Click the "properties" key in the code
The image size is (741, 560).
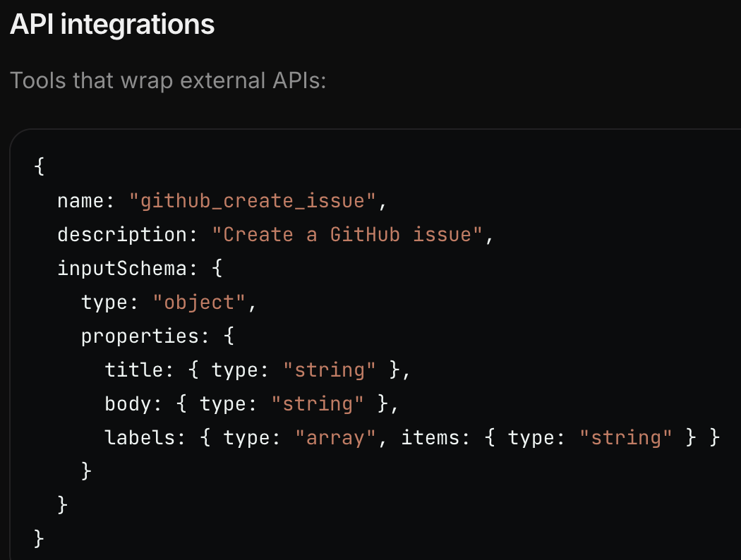[x=140, y=336]
